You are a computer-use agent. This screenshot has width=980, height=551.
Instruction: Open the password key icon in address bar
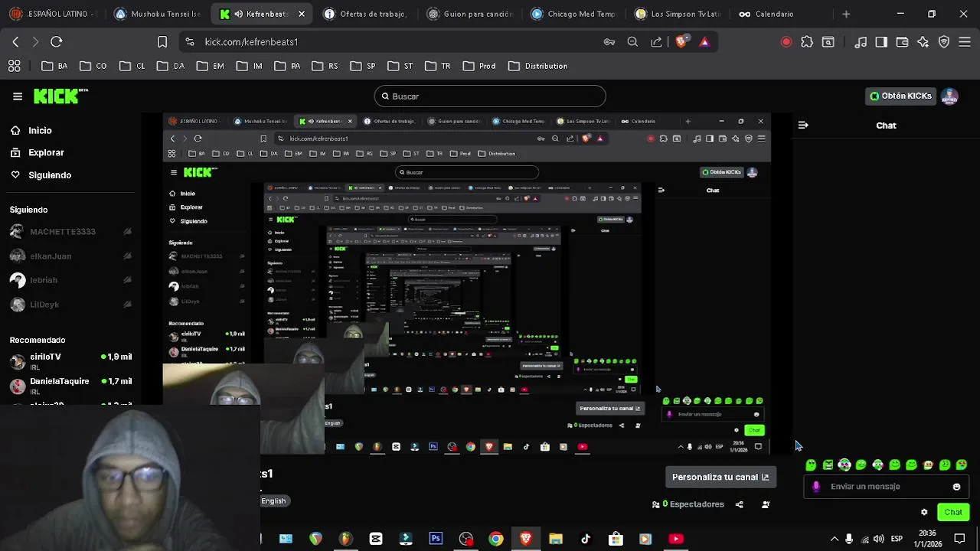609,42
